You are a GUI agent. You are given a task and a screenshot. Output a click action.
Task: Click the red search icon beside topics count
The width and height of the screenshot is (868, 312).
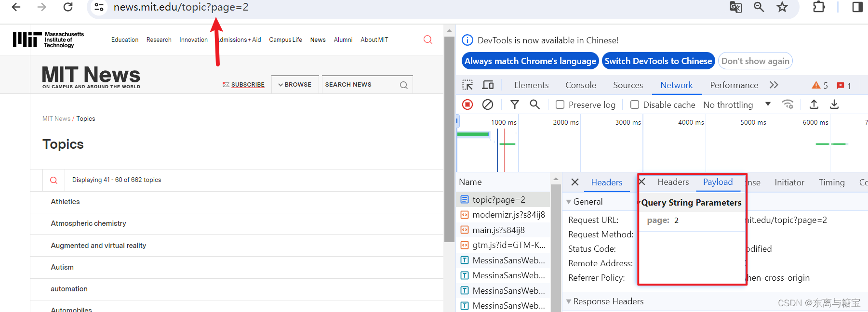pyautogui.click(x=53, y=180)
